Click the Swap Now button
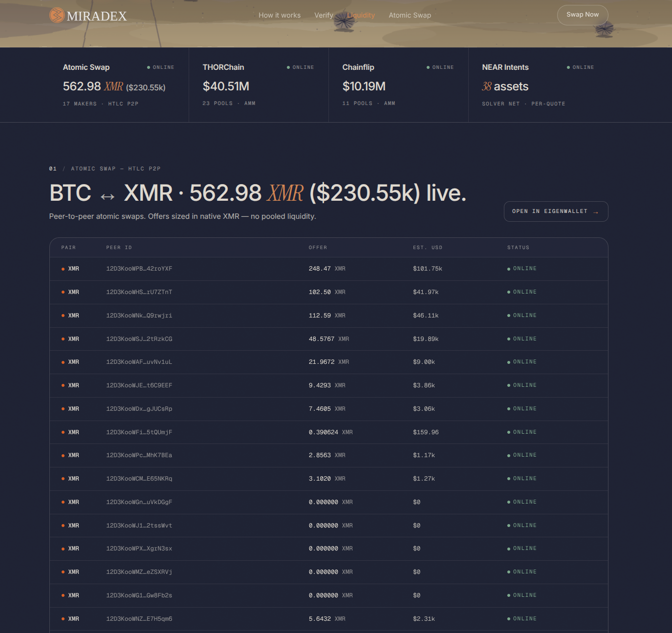This screenshot has width=672, height=633. tap(583, 15)
